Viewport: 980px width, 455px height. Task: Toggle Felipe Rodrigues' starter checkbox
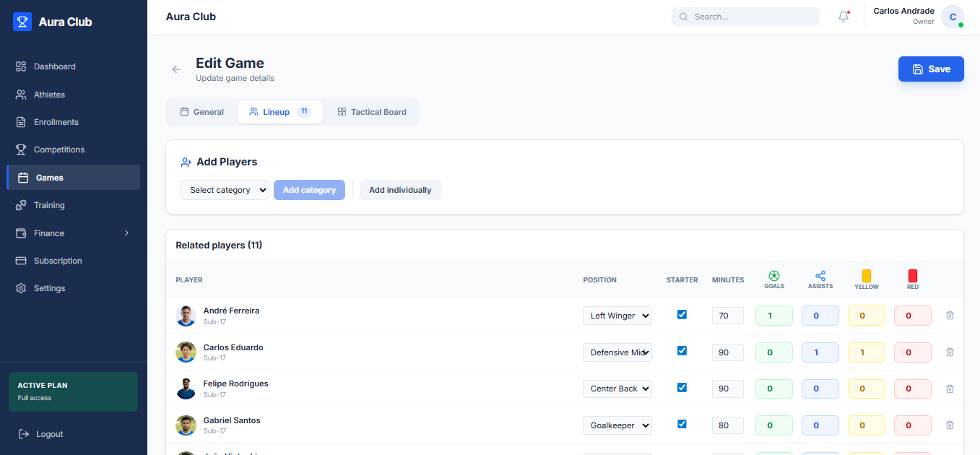(x=682, y=388)
